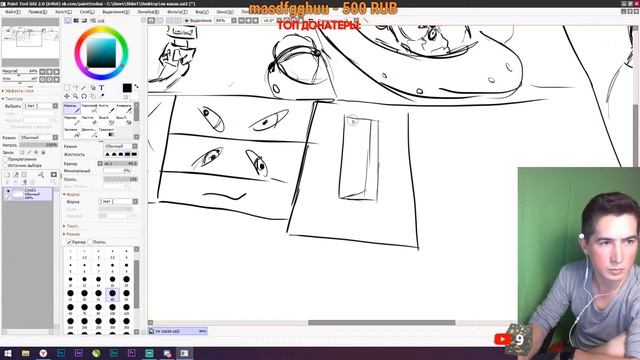Choose the Градиент gradient tool
The height and width of the screenshot is (360, 640).
pyautogui.click(x=107, y=132)
